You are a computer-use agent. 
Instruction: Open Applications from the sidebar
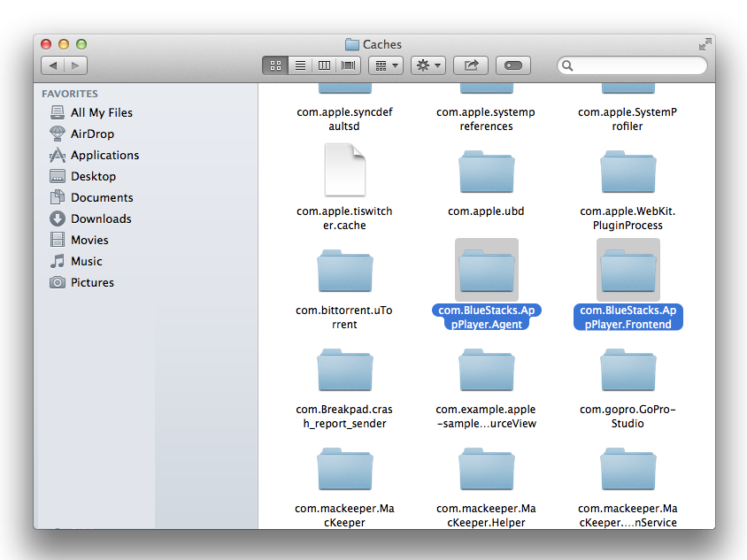click(x=95, y=155)
